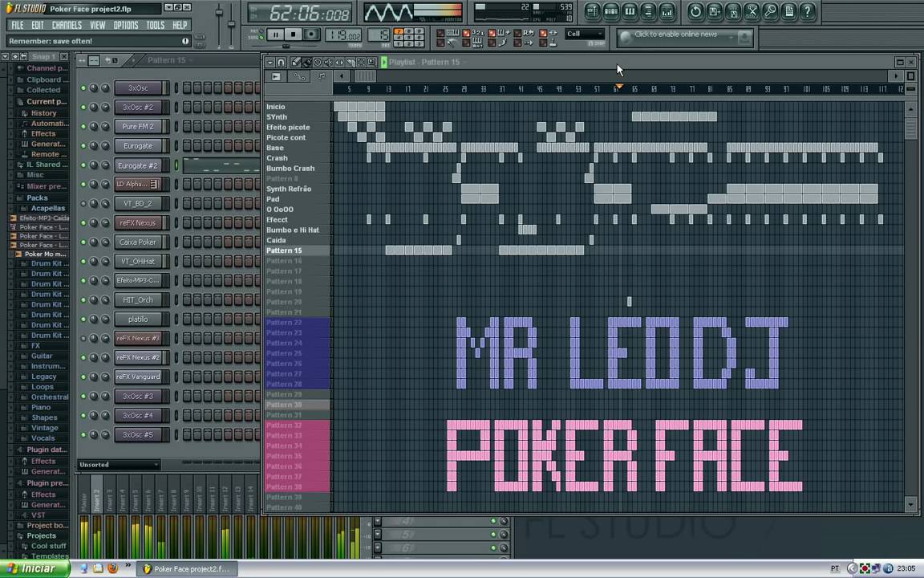Viewport: 924px width, 578px height.
Task: Open the TOOLS menu
Action: [x=156, y=26]
